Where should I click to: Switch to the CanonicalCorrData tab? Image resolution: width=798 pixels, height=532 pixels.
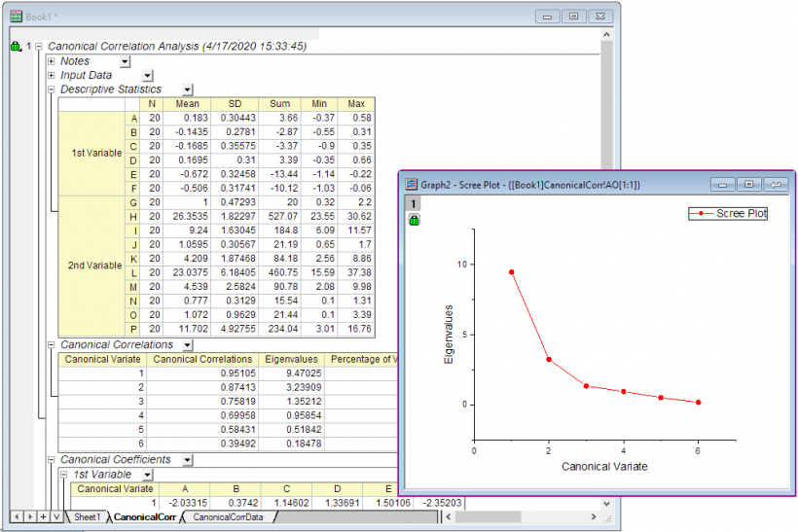(x=228, y=517)
